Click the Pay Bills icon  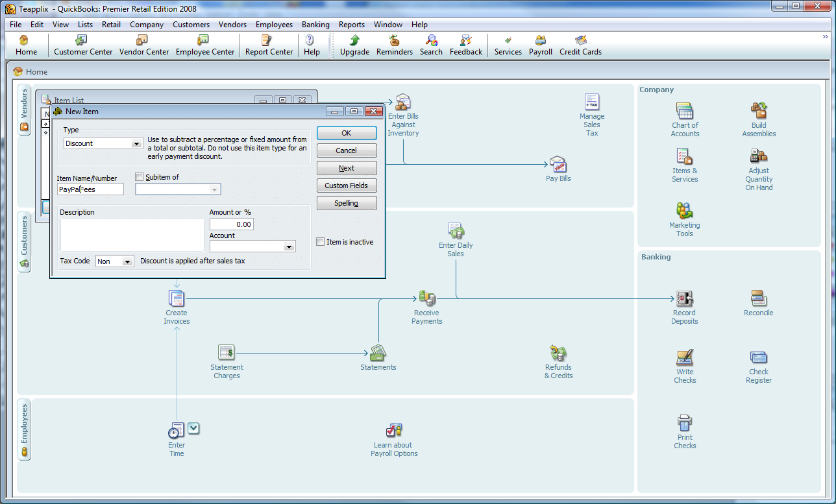click(558, 169)
